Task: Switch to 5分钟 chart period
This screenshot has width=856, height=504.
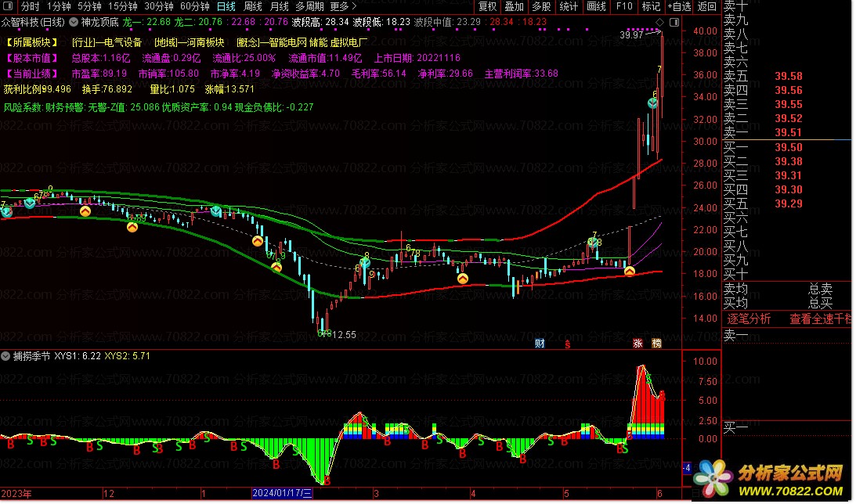Action: 89,6
